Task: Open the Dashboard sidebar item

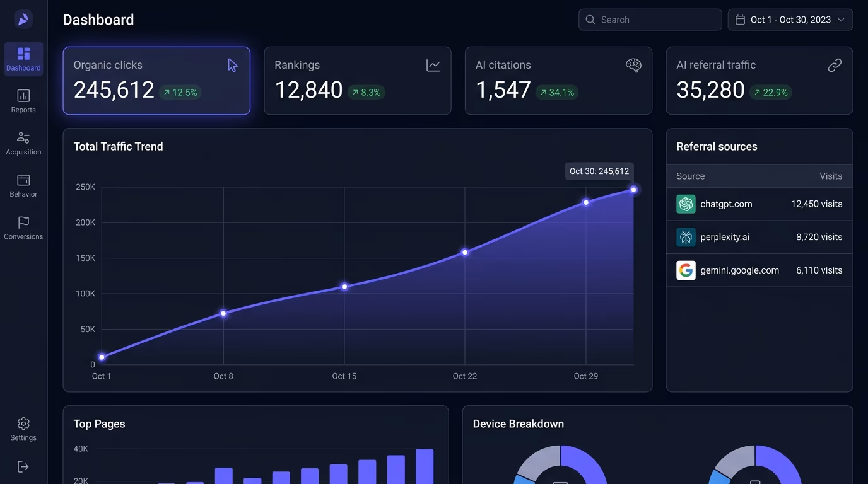Action: point(23,59)
